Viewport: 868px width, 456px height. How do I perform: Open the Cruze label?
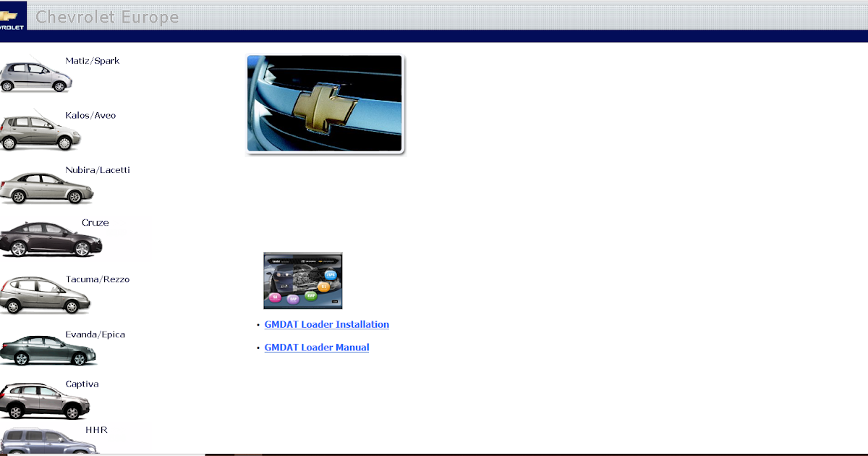pyautogui.click(x=95, y=223)
